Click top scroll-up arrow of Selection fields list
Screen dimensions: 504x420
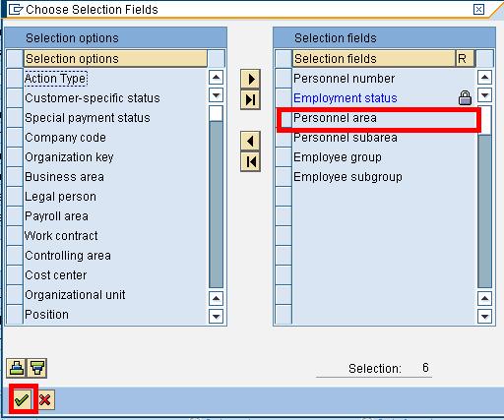coord(484,78)
